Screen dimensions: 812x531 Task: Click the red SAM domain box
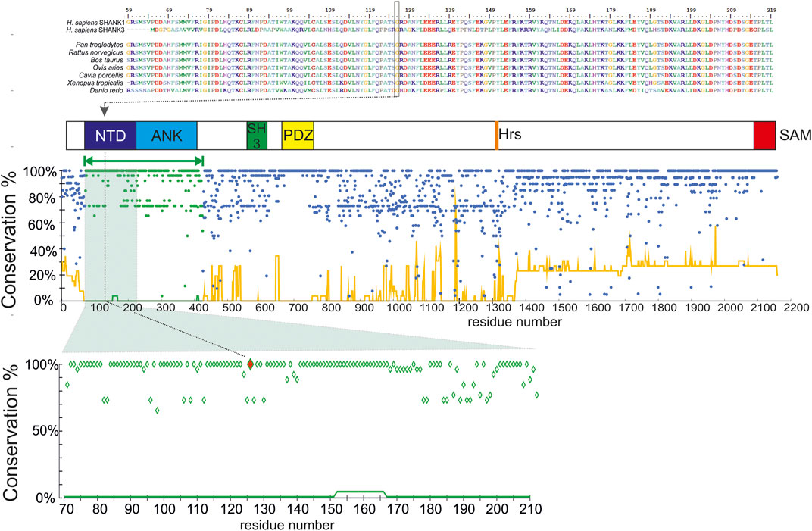(764, 136)
